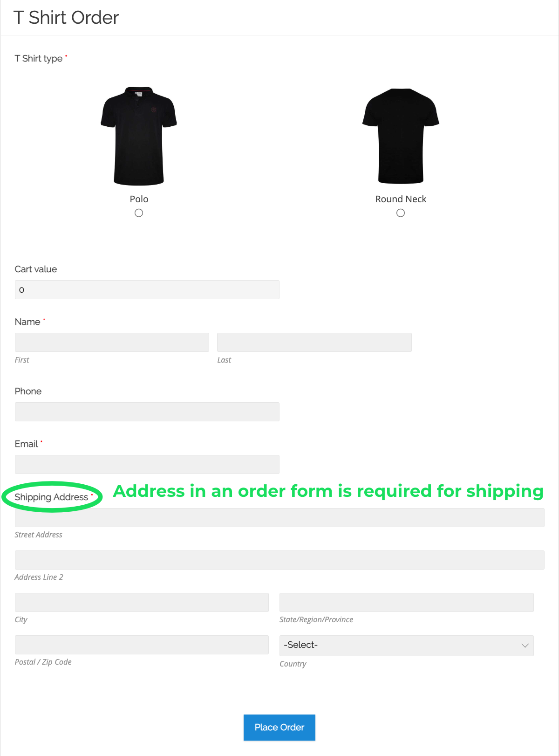The width and height of the screenshot is (559, 756).
Task: Click the Round Neck t-shirt image
Action: 401,136
